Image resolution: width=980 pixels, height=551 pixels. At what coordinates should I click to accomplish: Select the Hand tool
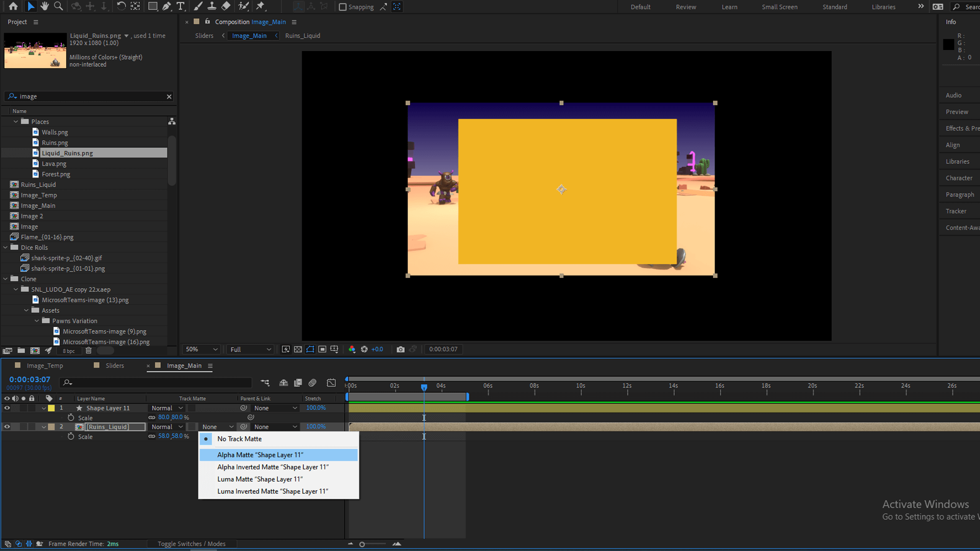(x=44, y=6)
